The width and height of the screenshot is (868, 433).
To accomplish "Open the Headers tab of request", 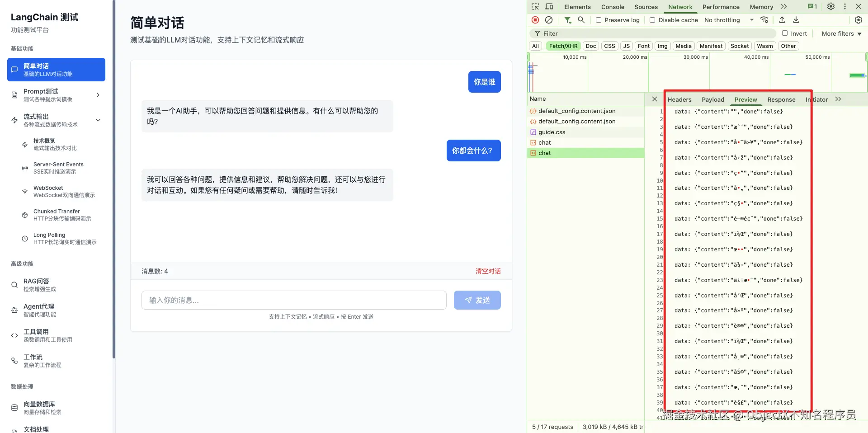I will pyautogui.click(x=679, y=99).
